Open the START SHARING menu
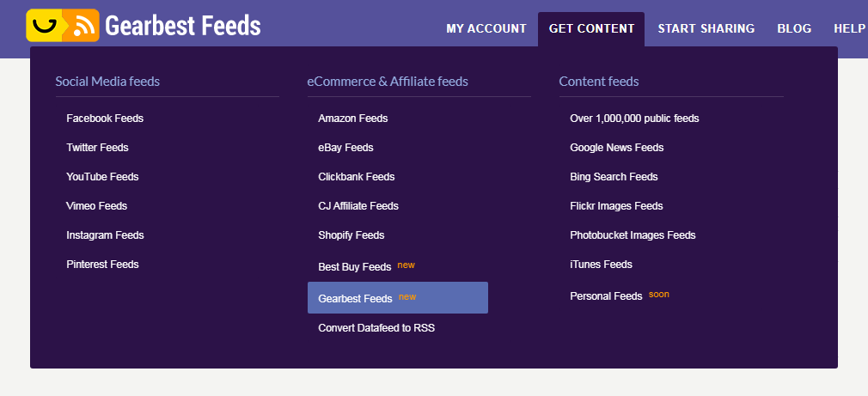868x396 pixels. click(x=706, y=28)
